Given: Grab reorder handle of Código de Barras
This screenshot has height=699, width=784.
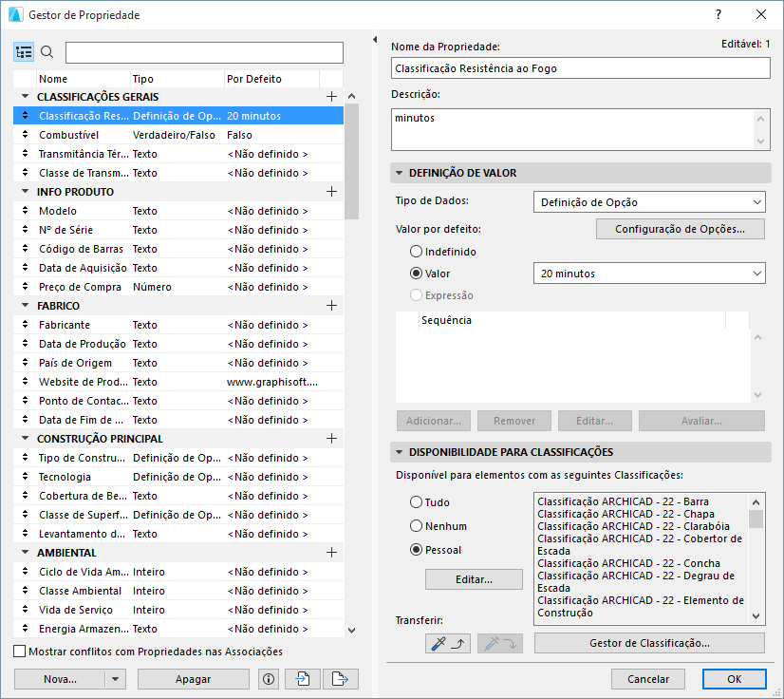Looking at the screenshot, I should (25, 249).
